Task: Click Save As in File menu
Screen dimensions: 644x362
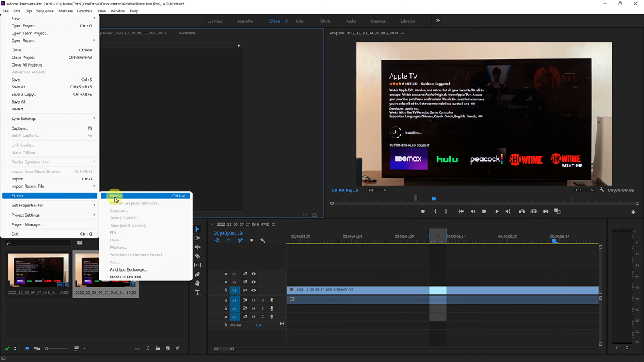Action: click(49, 86)
